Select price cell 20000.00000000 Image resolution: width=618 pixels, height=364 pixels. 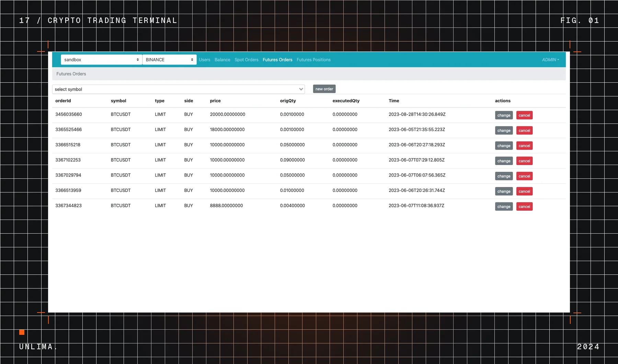click(x=228, y=114)
